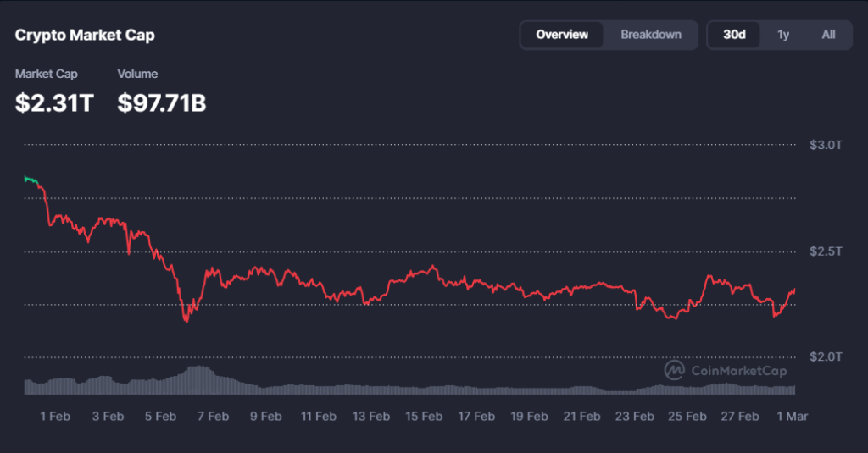Click the Market Cap label
868x453 pixels.
(47, 75)
